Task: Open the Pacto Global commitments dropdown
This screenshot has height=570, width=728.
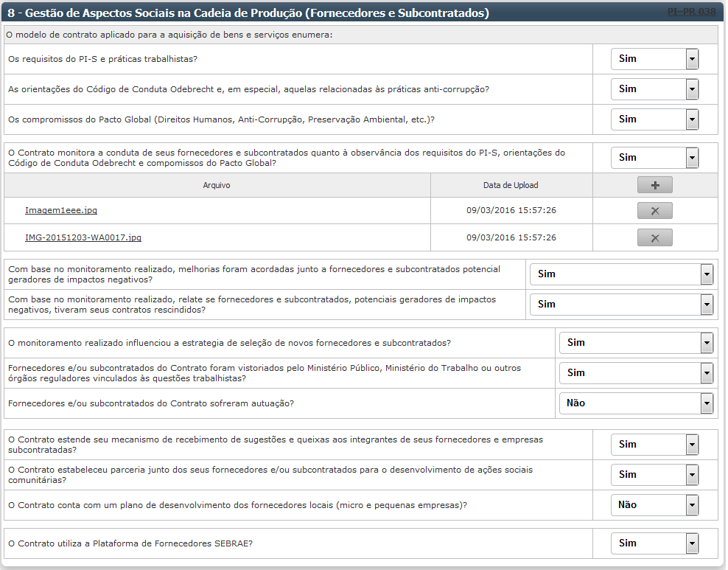Action: click(654, 119)
